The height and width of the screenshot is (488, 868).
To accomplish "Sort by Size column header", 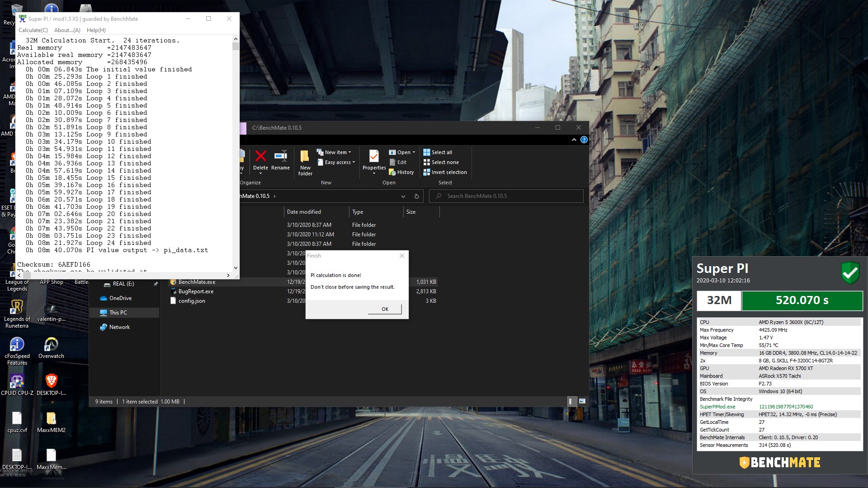I will pos(421,212).
